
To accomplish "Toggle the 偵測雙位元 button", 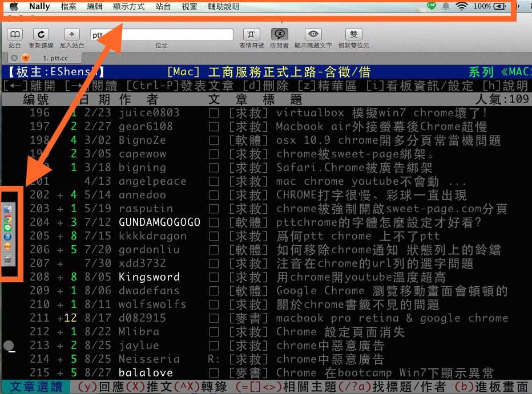I will point(353,34).
